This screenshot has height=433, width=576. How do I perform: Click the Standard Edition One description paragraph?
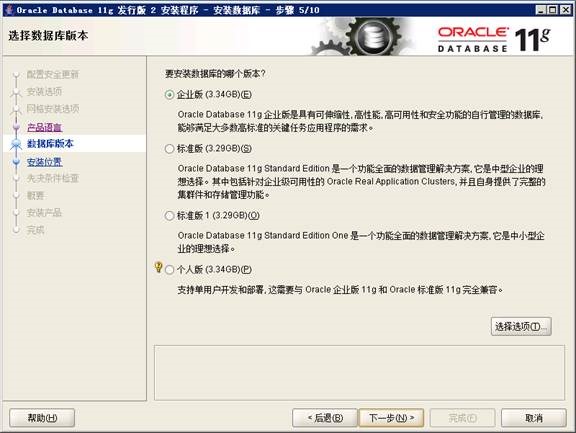(361, 242)
